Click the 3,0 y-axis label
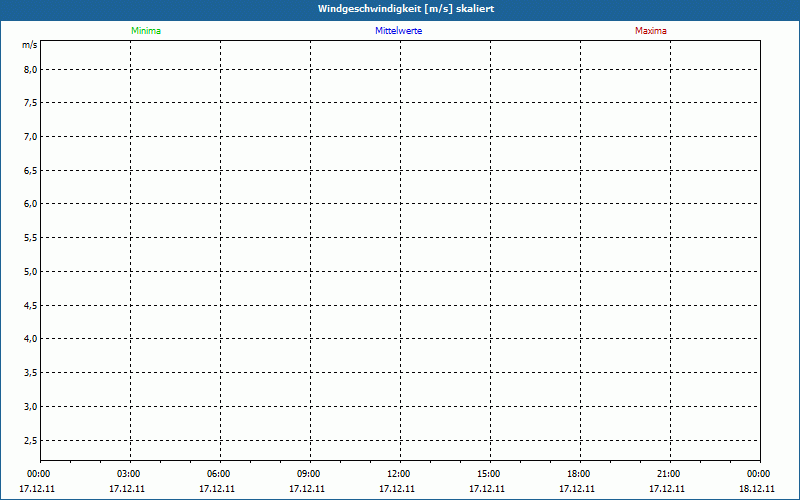Viewport: 800px width, 500px height. click(x=31, y=407)
